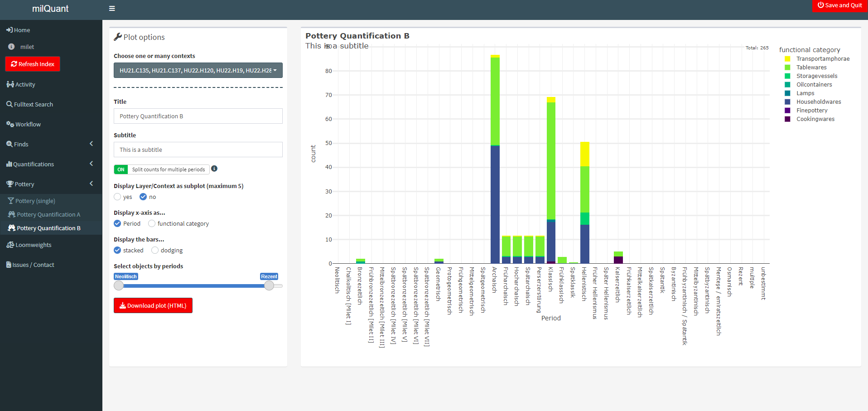Image resolution: width=868 pixels, height=411 pixels.
Task: Toggle Oilcontainers legend entry
Action: pos(814,85)
